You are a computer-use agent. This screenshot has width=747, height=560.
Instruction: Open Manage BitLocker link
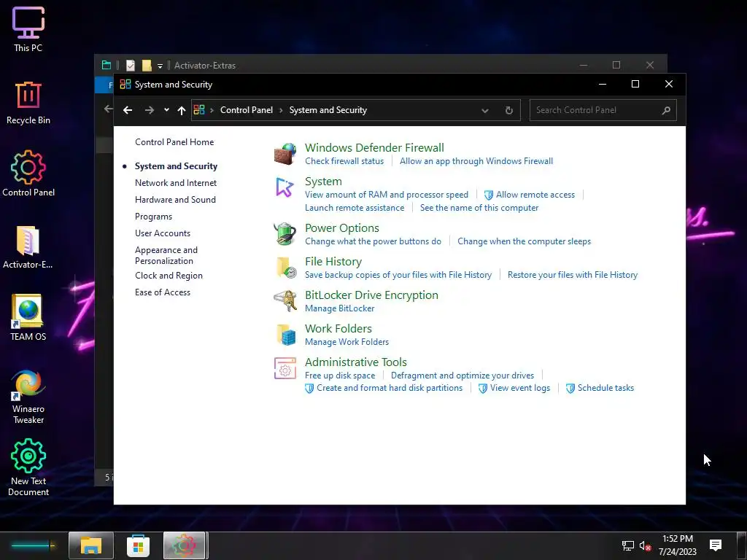pyautogui.click(x=340, y=308)
